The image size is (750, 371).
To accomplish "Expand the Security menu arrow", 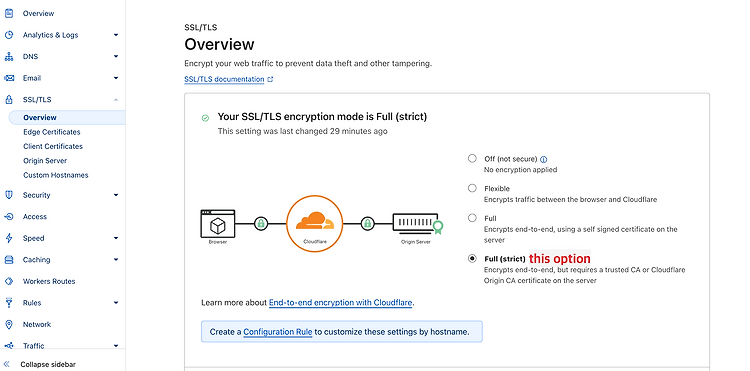I will pos(116,195).
